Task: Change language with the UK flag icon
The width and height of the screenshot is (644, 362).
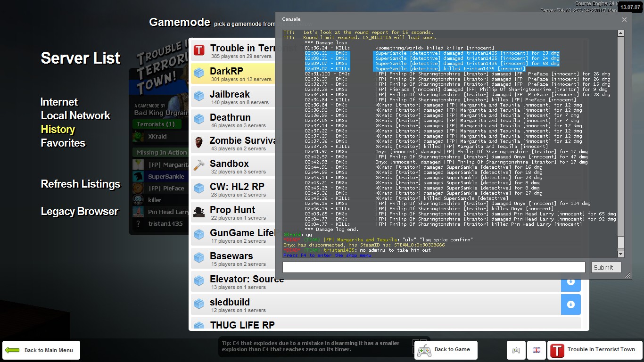Action: point(537,350)
